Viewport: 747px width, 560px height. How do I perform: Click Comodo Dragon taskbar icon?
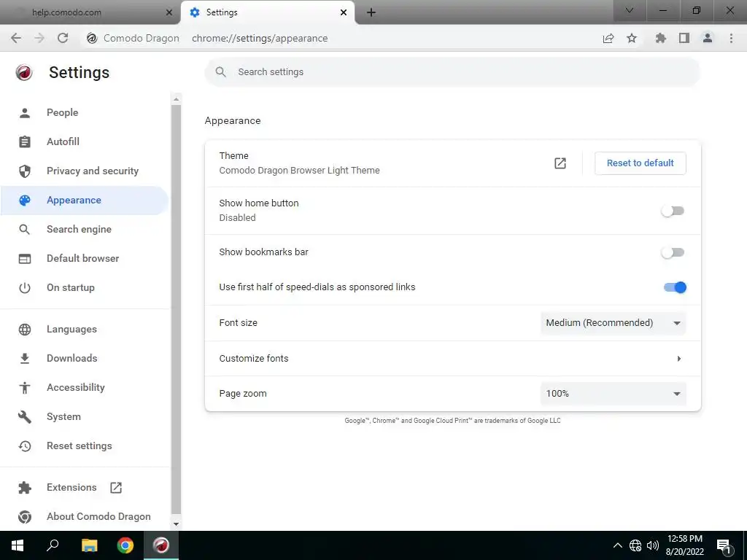(x=161, y=545)
